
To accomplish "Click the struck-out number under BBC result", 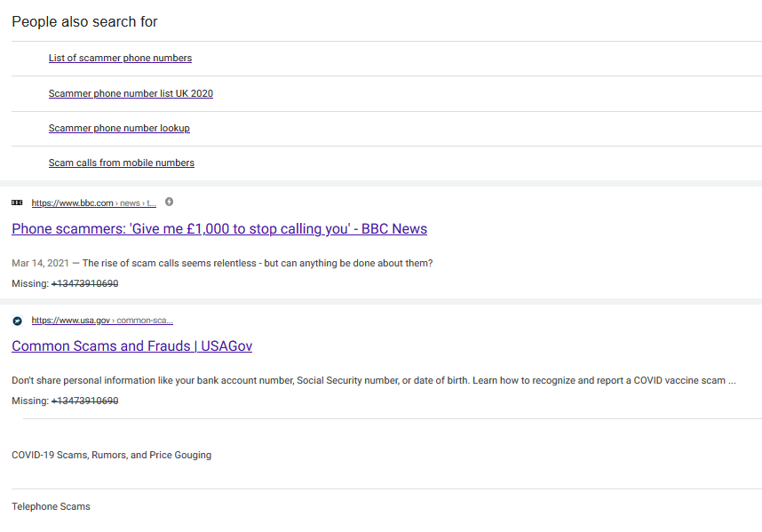I will pos(84,283).
